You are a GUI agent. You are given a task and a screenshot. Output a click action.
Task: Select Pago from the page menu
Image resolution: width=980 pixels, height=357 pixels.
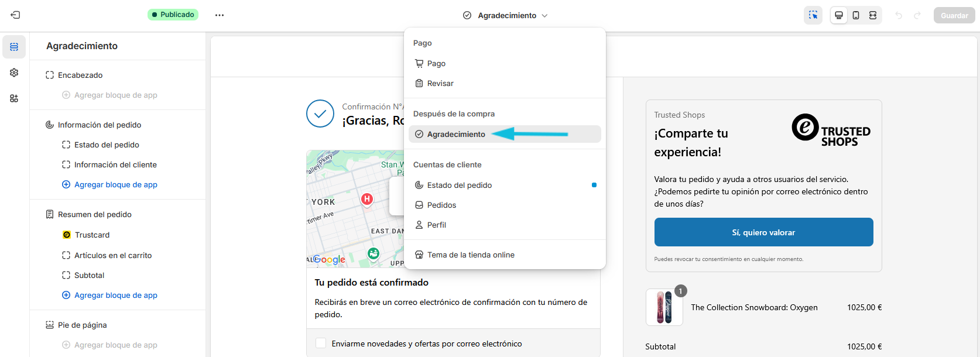pyautogui.click(x=436, y=63)
